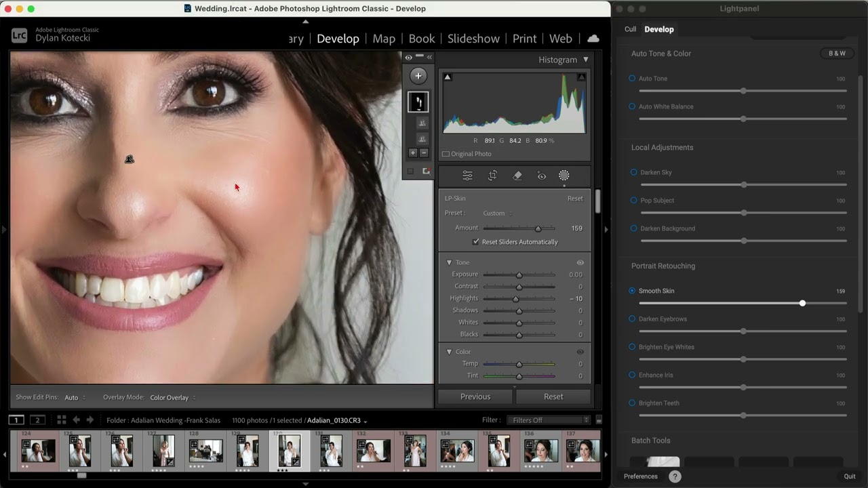Viewport: 868px width, 488px height.
Task: Select the second person mask component
Action: [x=422, y=139]
